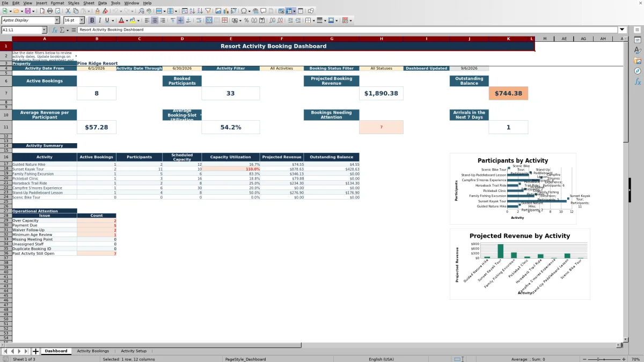Screen dimensions: 644x362
Task: Click the Copy icon
Action: pos(76,11)
